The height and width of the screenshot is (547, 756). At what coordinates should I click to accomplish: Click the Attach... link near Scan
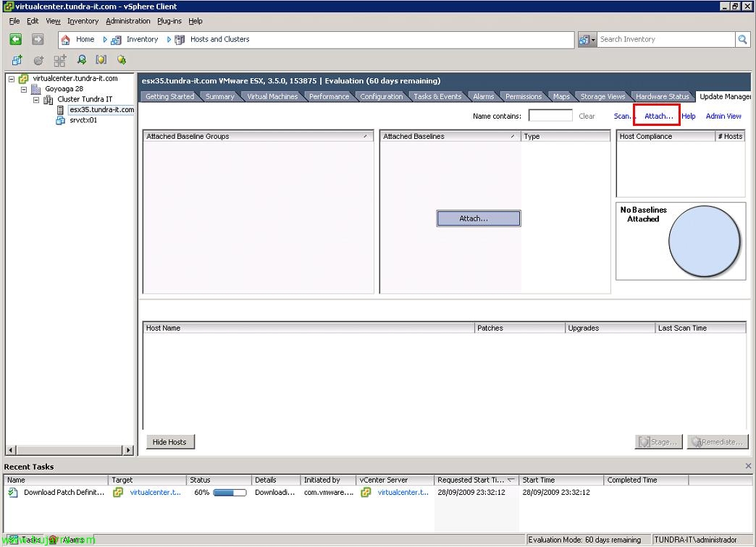[659, 116]
